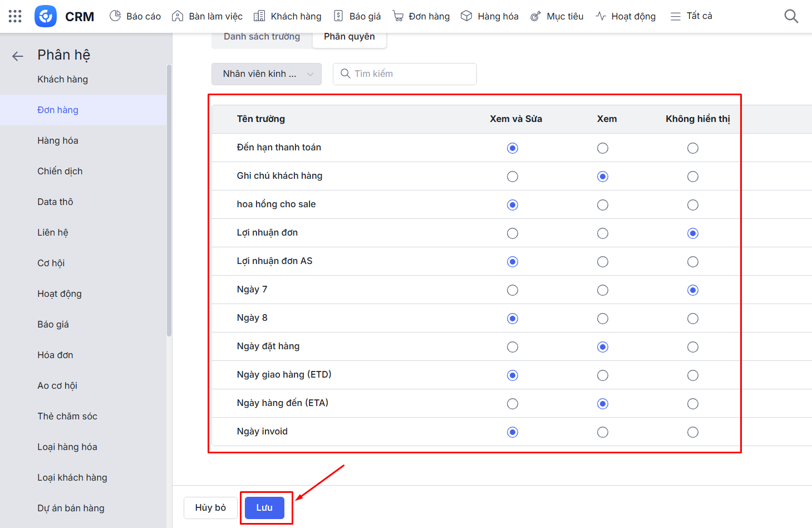Click the search magnifier icon at top right
The height and width of the screenshot is (528, 812).
click(791, 16)
